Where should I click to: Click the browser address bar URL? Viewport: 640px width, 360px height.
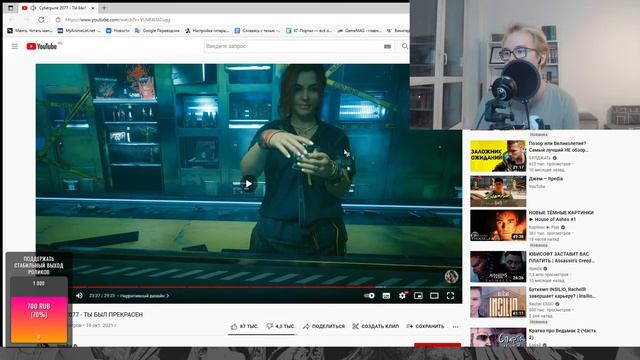tap(118, 20)
